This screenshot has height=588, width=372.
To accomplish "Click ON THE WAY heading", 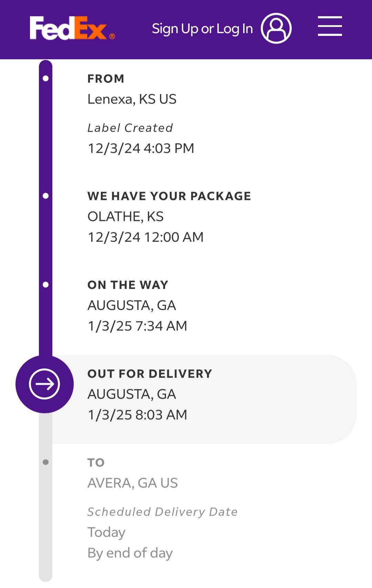I will [128, 285].
